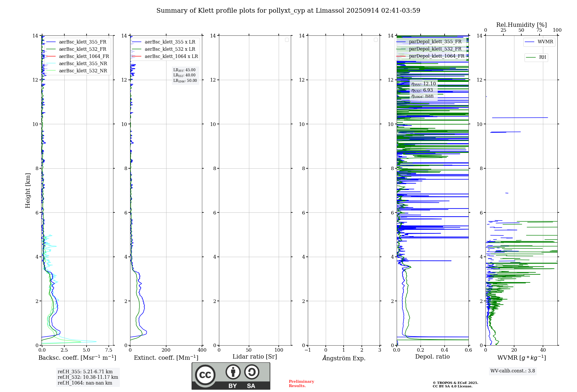Click the LR532: 40.00 value
The image size is (577, 392).
click(184, 75)
